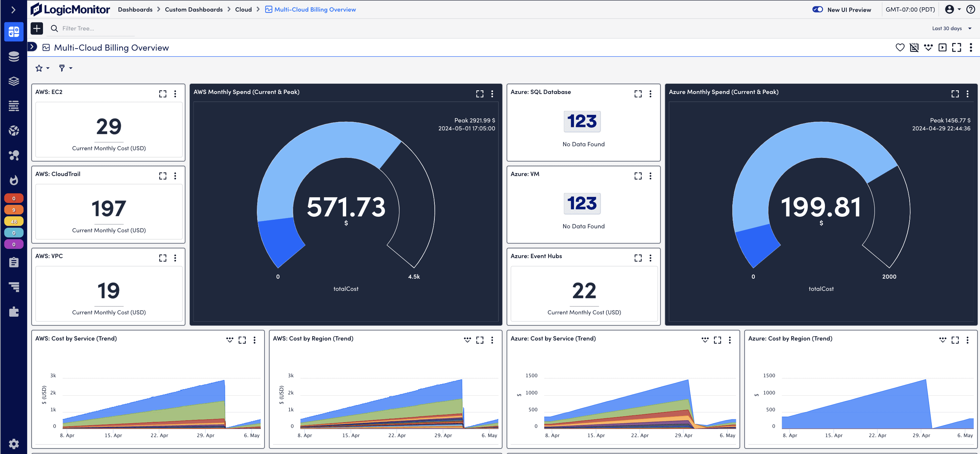Open the Settings gear in sidebar
This screenshot has width=980, height=454.
coord(14,444)
